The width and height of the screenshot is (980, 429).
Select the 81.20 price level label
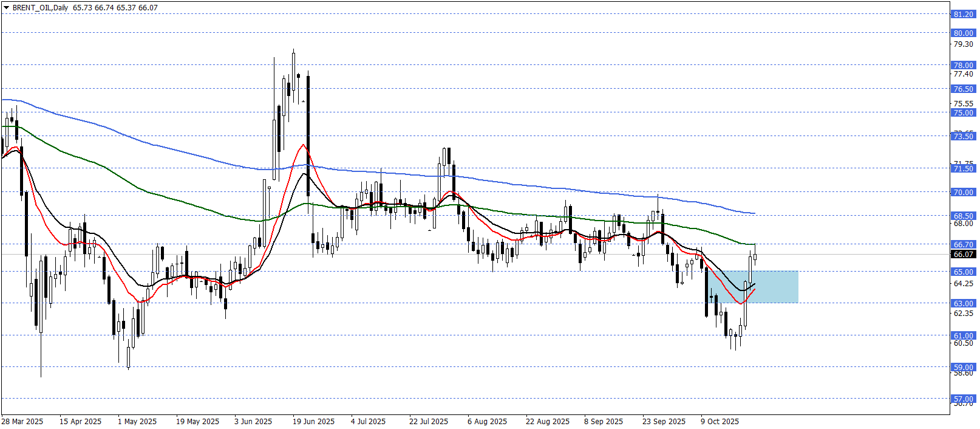[963, 14]
